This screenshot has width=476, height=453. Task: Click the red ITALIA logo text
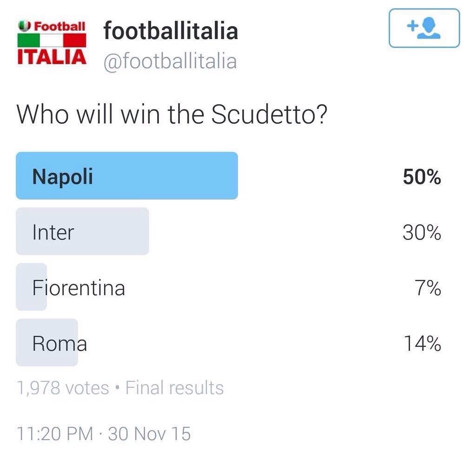51,56
